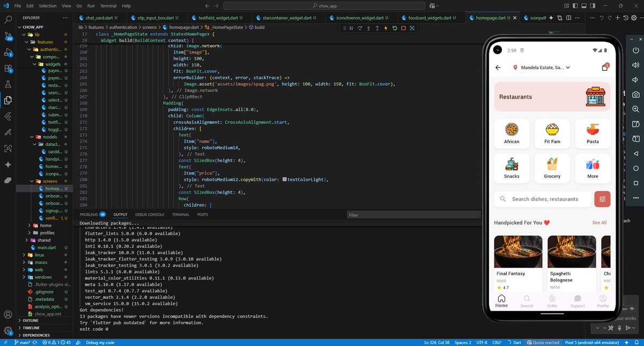Open Accounts menu in activity bar
This screenshot has width=644, height=346.
(x=8, y=315)
